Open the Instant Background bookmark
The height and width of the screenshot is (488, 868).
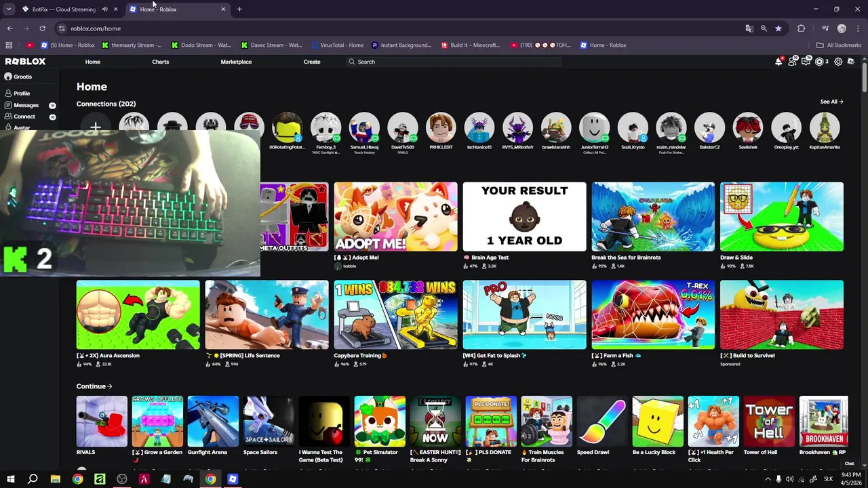[x=401, y=45]
